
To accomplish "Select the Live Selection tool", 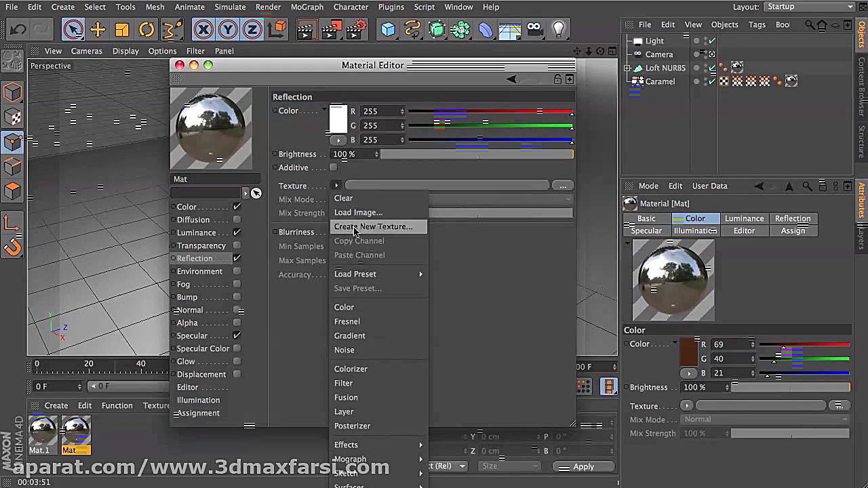I will click(x=73, y=29).
